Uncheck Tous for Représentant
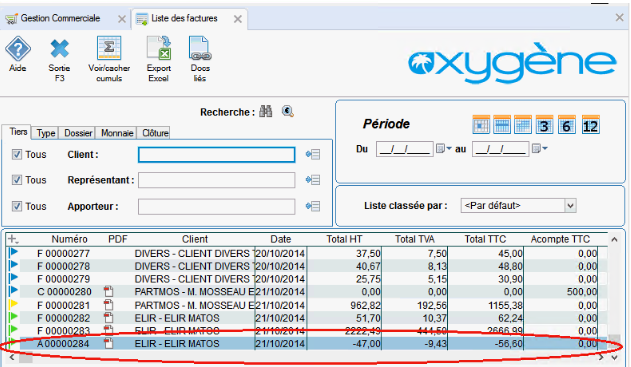 click(x=16, y=180)
